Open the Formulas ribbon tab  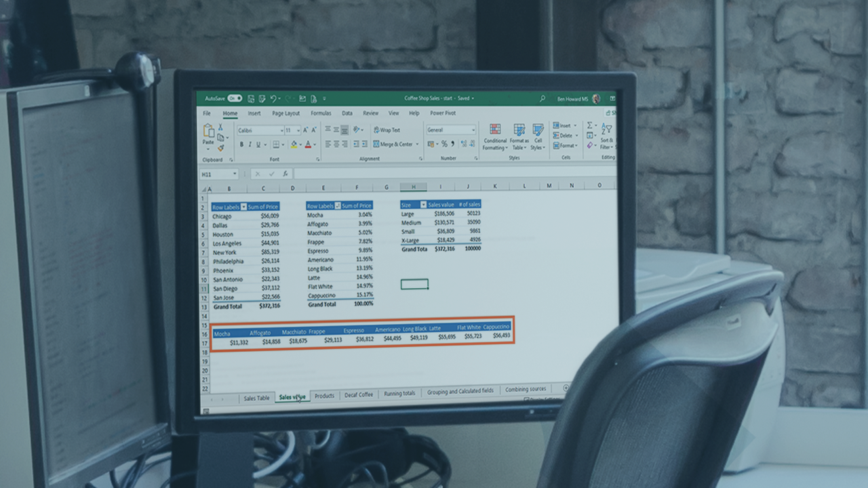tap(321, 113)
